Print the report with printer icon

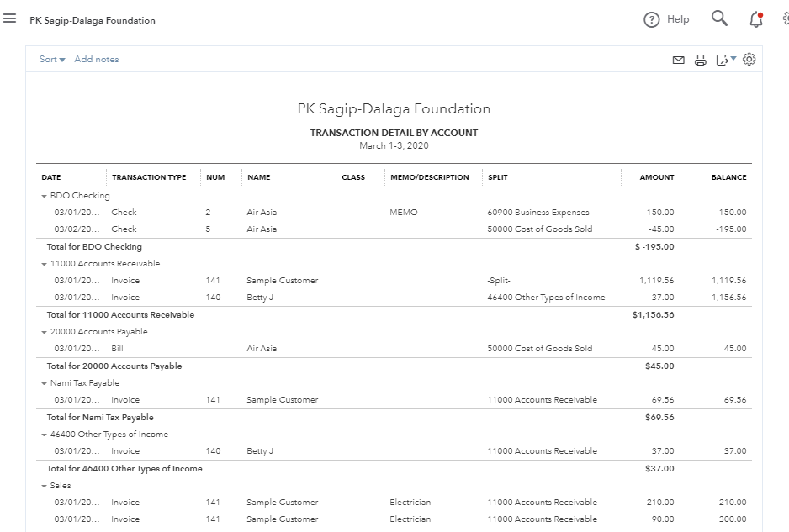pos(701,60)
